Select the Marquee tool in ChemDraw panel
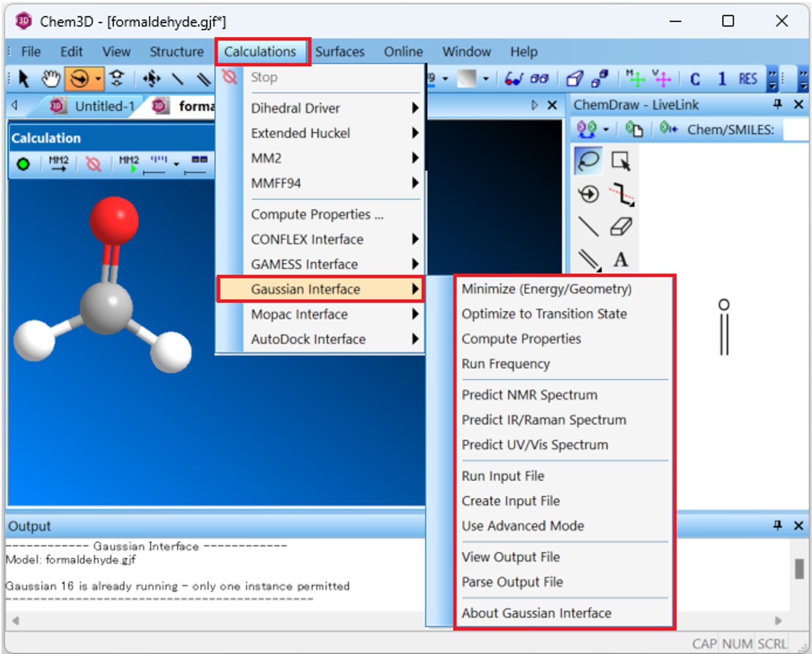The image size is (812, 654). (x=621, y=161)
